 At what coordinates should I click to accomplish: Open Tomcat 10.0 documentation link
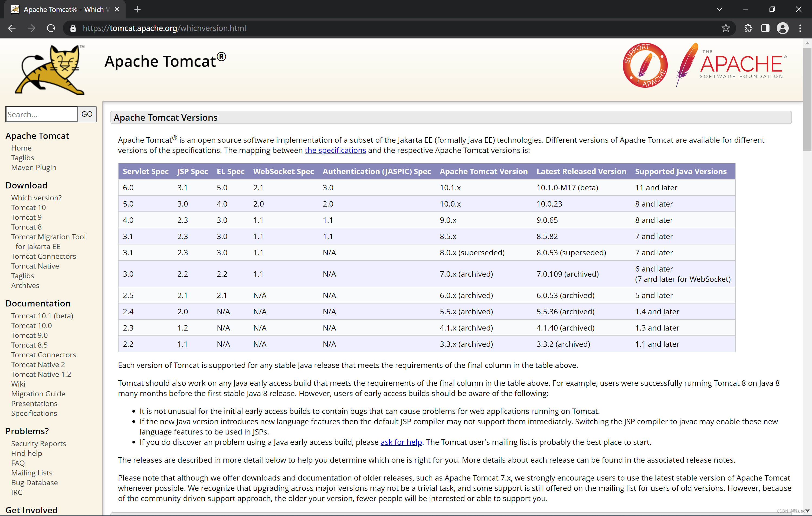point(31,326)
